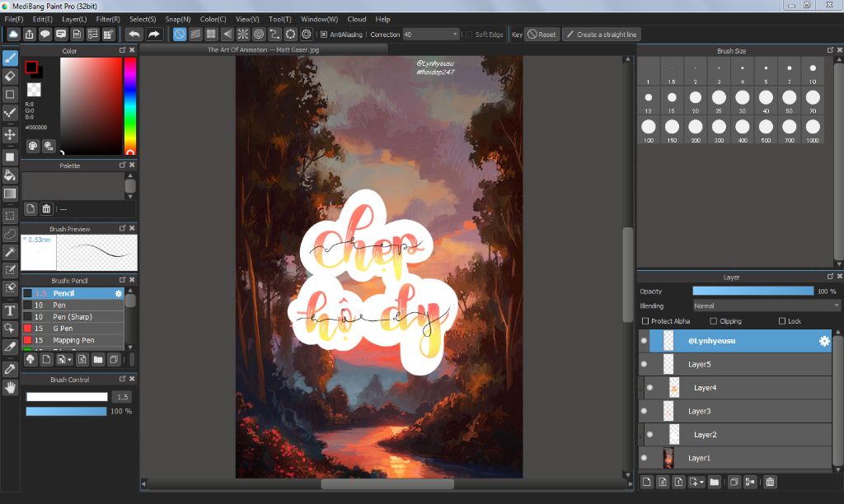Turn snap off icon in toolbar
Viewport: 844px width, 504px height.
(x=180, y=35)
